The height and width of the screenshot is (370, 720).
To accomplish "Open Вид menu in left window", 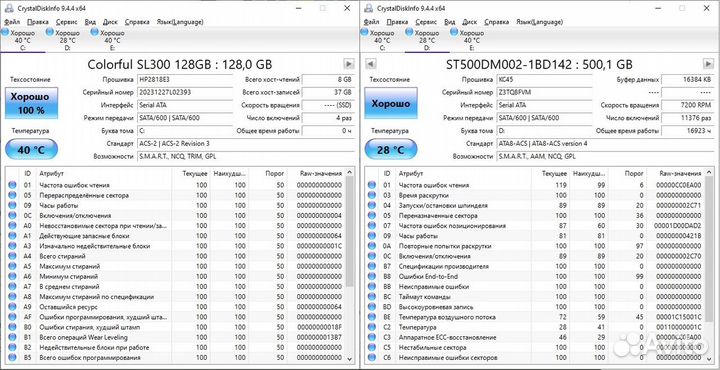I will (90, 22).
